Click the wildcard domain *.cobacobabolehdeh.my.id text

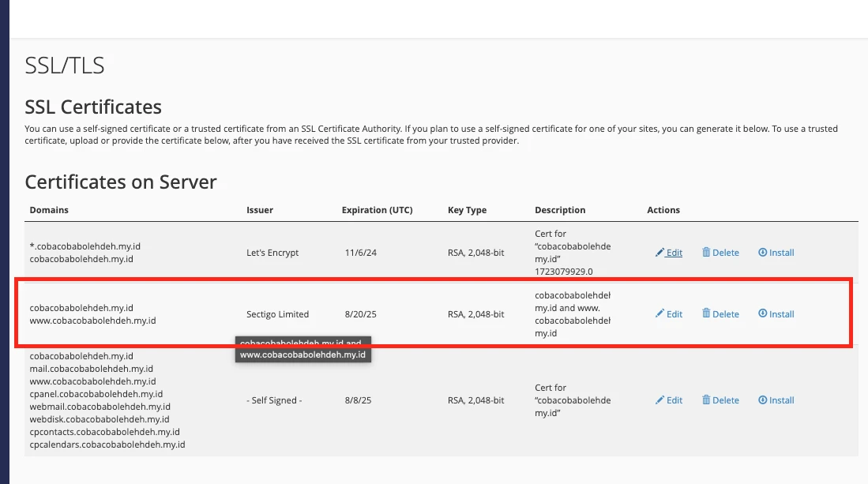[83, 246]
